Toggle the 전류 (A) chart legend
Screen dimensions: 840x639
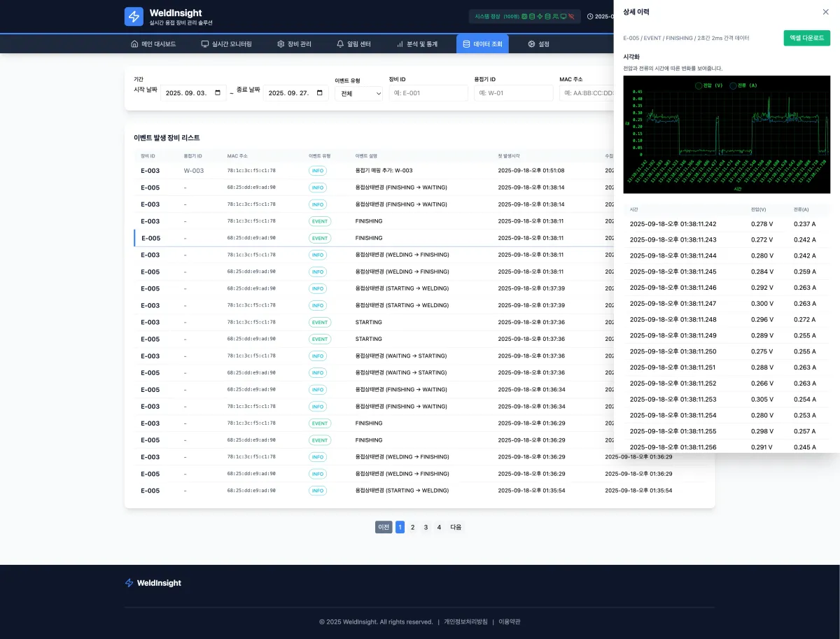pos(743,85)
